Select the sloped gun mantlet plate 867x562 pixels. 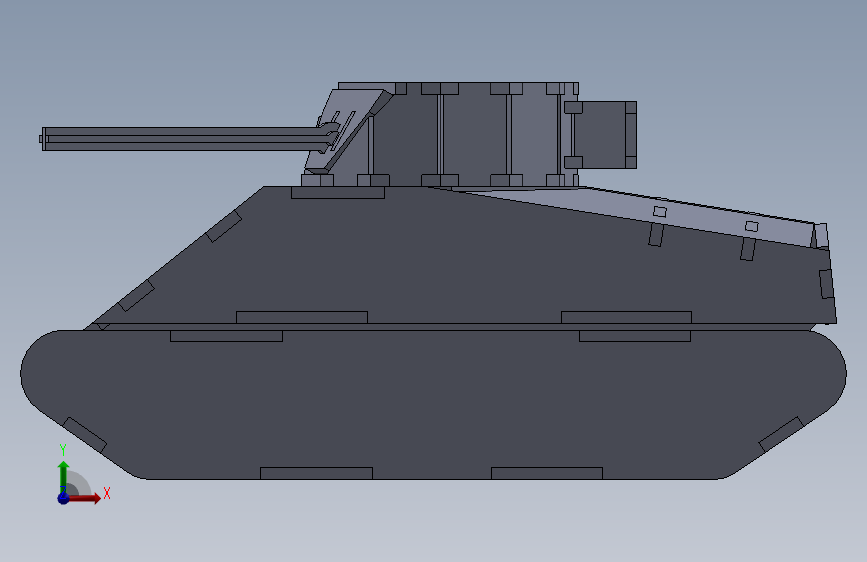(x=347, y=129)
